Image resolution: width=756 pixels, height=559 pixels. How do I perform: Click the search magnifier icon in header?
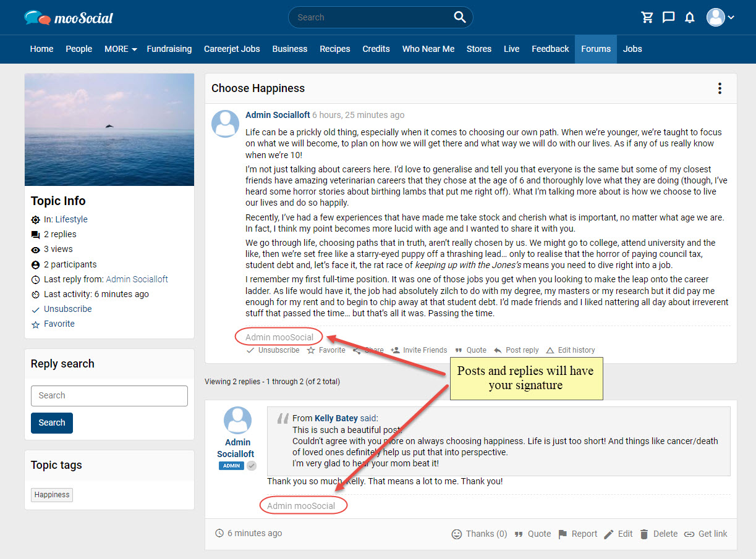(460, 17)
